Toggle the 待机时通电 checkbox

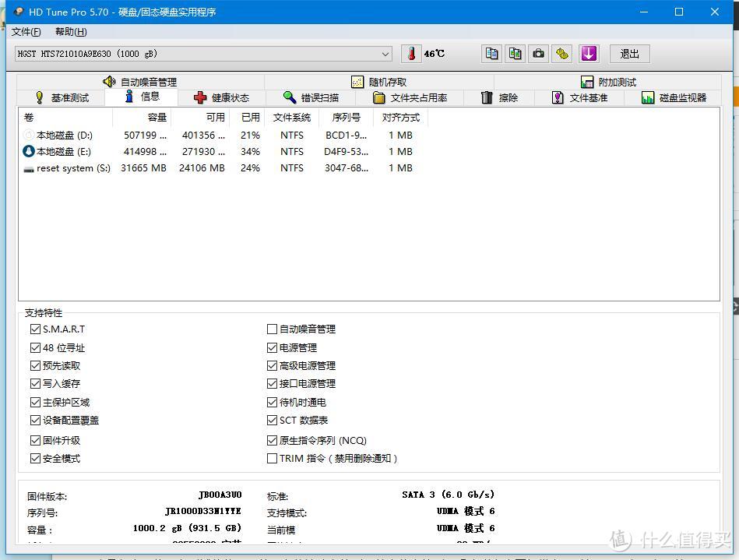click(272, 402)
